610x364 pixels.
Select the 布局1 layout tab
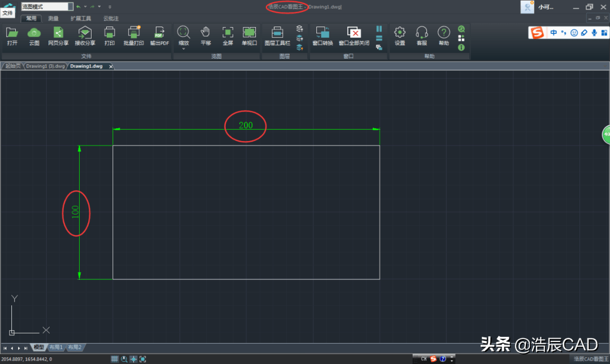click(x=56, y=348)
